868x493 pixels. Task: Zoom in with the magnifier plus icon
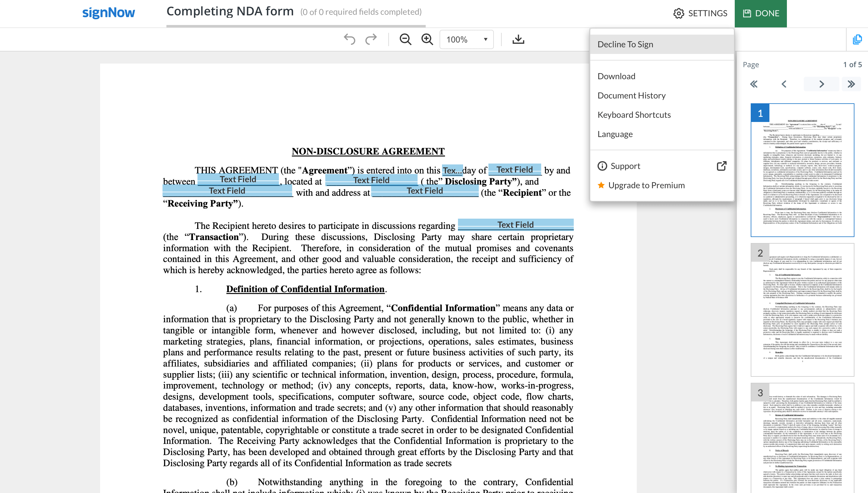click(427, 39)
